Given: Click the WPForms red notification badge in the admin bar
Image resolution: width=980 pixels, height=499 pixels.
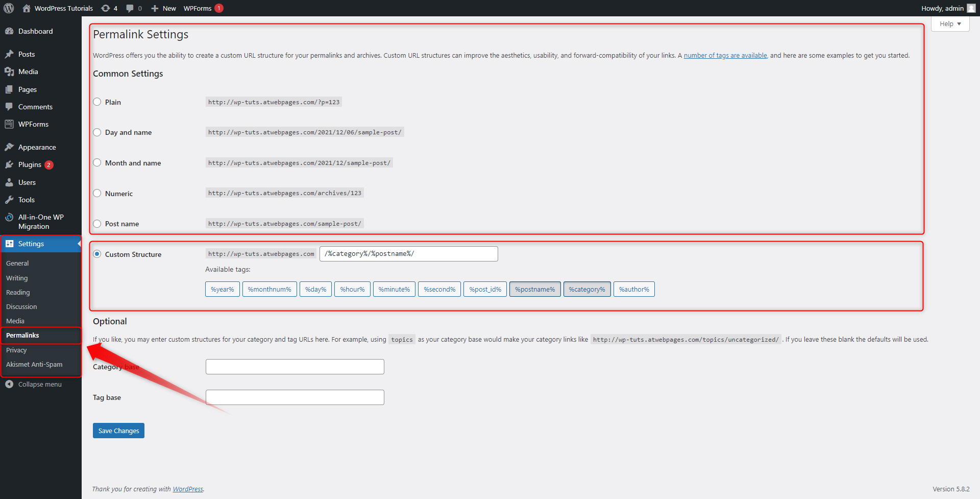Looking at the screenshot, I should pyautogui.click(x=219, y=8).
